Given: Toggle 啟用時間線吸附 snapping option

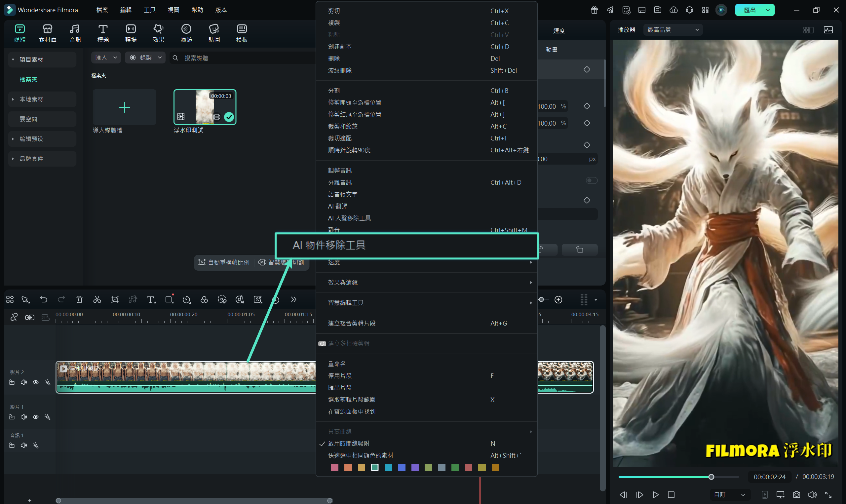Looking at the screenshot, I should tap(426, 444).
